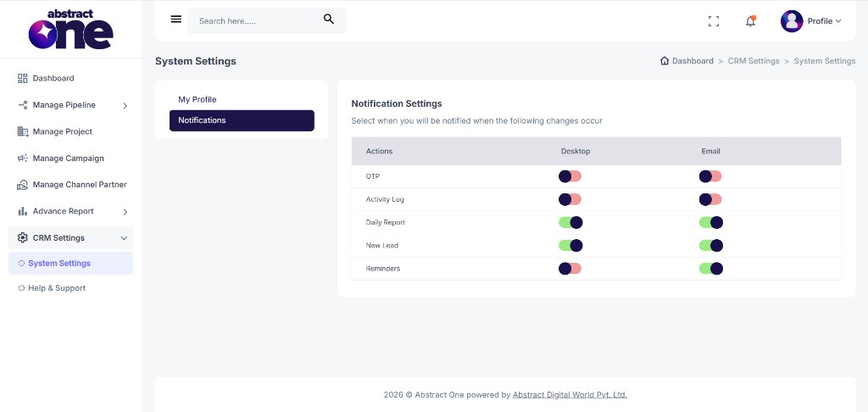Click the Help & Support circle bullet

[21, 288]
